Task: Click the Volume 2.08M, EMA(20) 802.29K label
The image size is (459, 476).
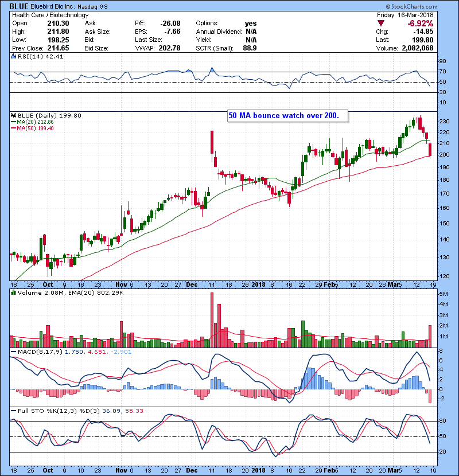Action: click(x=71, y=293)
